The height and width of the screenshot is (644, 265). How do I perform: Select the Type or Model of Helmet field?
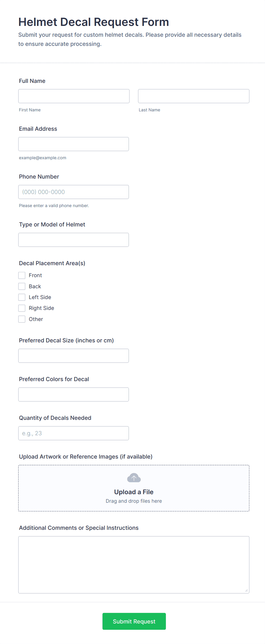pyautogui.click(x=74, y=240)
